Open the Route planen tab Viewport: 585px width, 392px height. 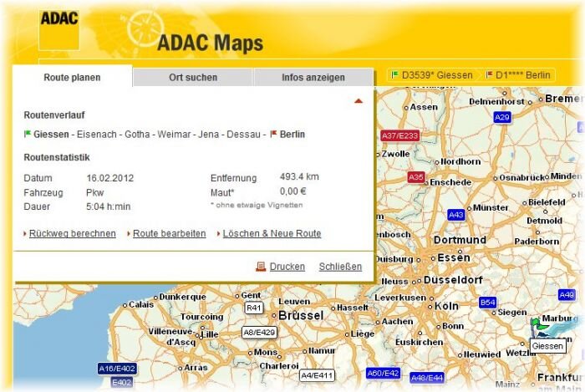(73, 77)
